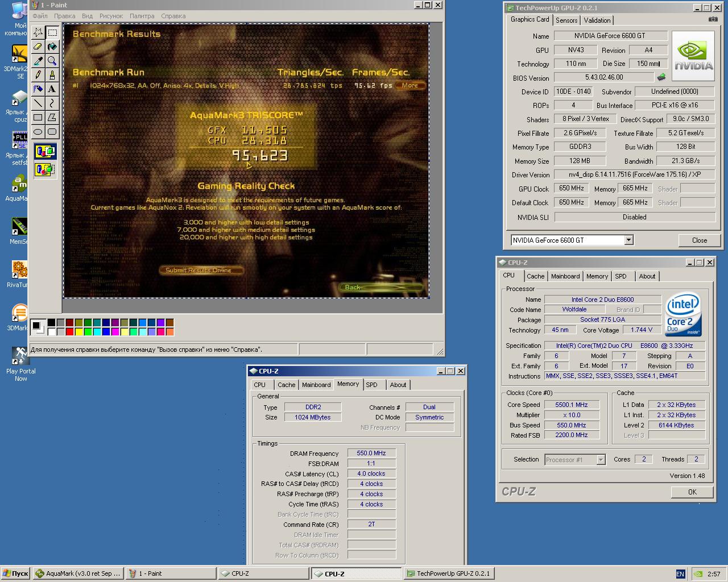The height and width of the screenshot is (582, 728).
Task: Open the GPU selection dropdown in GPU-Z
Action: click(x=628, y=240)
